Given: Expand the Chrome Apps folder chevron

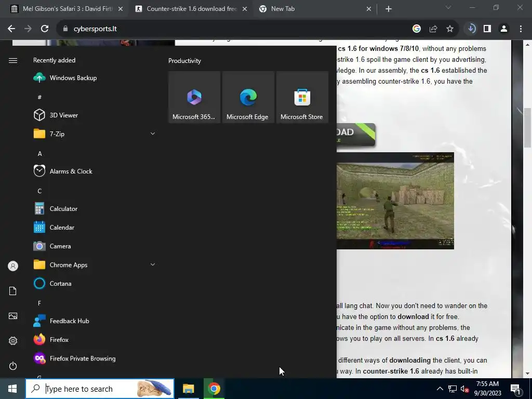Looking at the screenshot, I should click(x=153, y=264).
